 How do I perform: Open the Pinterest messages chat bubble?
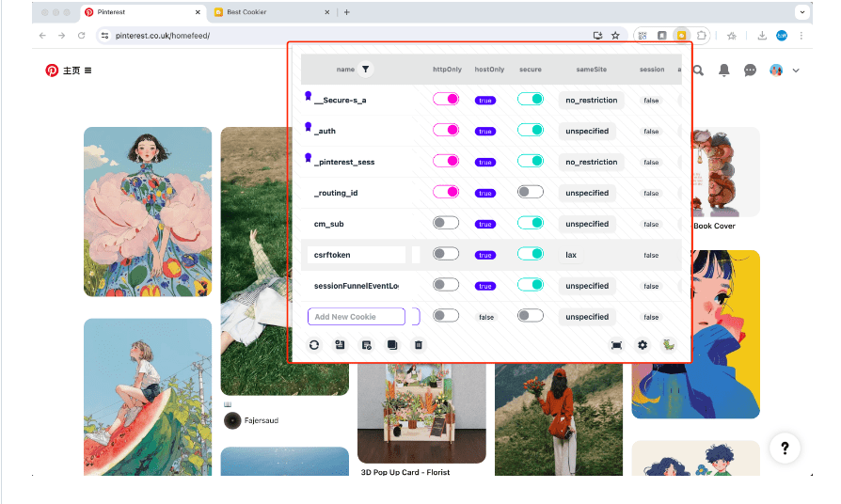coord(750,71)
